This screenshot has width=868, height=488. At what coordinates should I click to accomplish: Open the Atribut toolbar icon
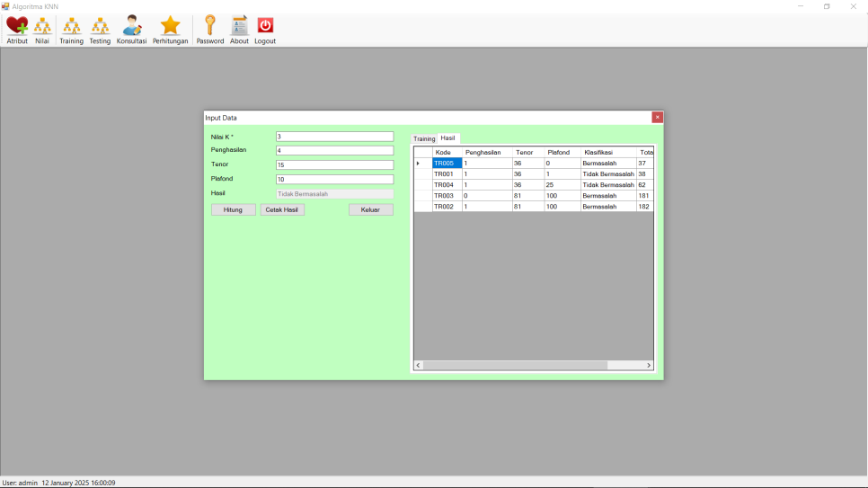(x=17, y=29)
